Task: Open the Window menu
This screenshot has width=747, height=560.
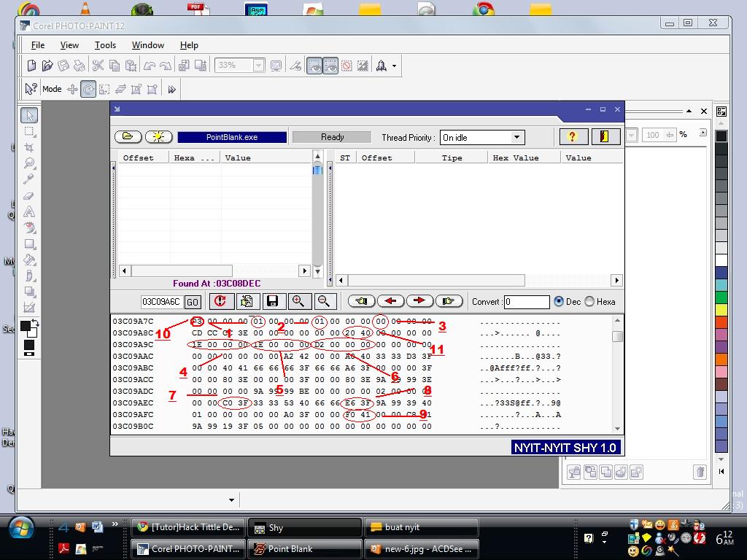Action: [x=147, y=45]
